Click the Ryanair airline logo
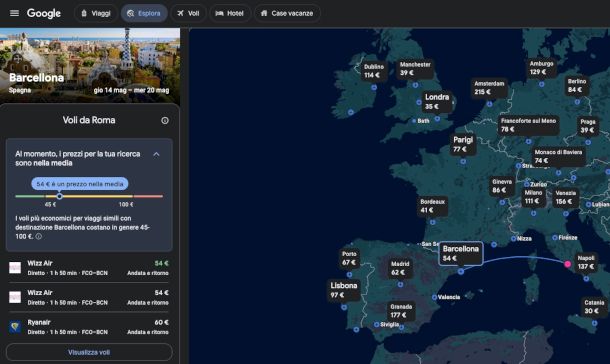Screen dimensions: 610x364 coord(15,327)
